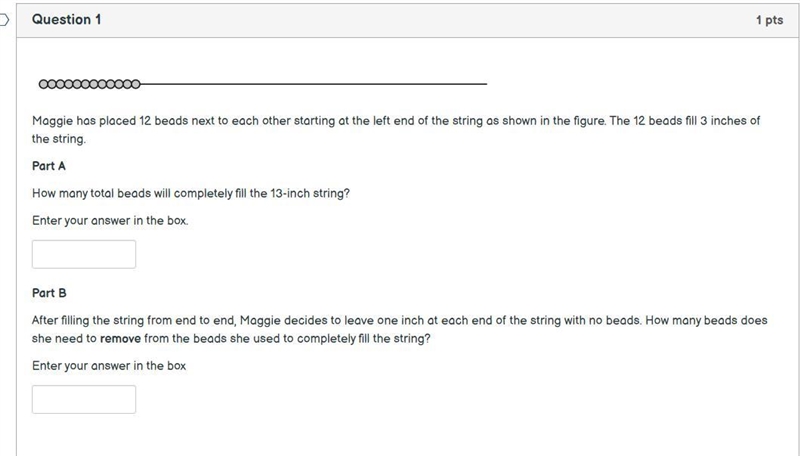Viewport: 800px width, 456px height.
Task: Click the empty middle of the string line
Action: (x=313, y=84)
